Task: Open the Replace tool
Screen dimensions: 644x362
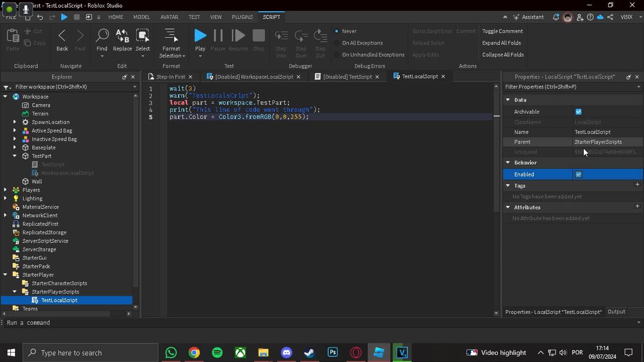Action: coord(122,35)
